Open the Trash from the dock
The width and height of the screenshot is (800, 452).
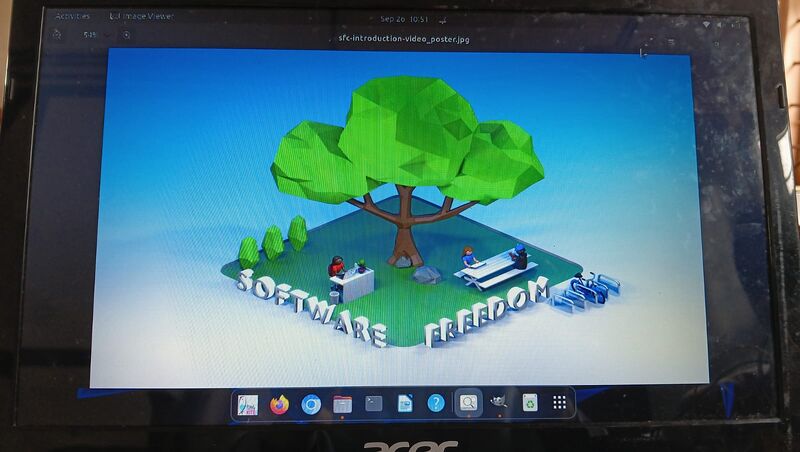[x=529, y=403]
